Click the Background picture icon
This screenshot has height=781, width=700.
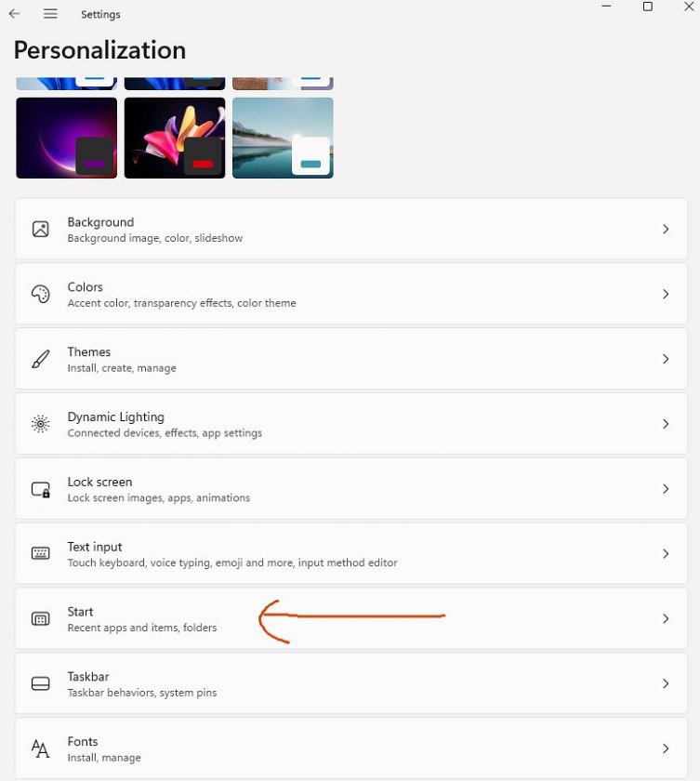[x=40, y=229]
